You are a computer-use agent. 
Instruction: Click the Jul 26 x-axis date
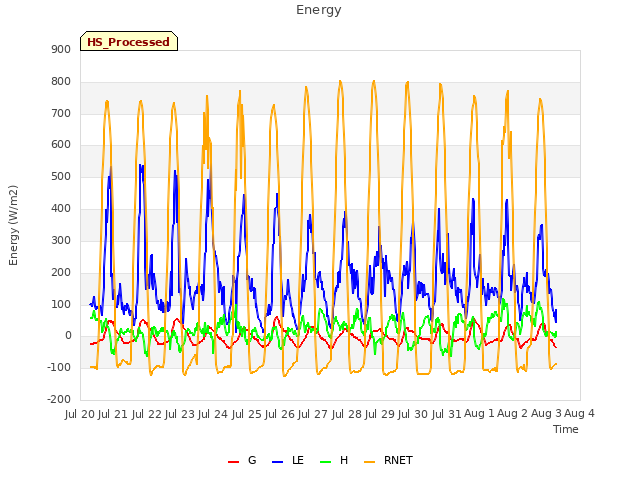pos(280,414)
